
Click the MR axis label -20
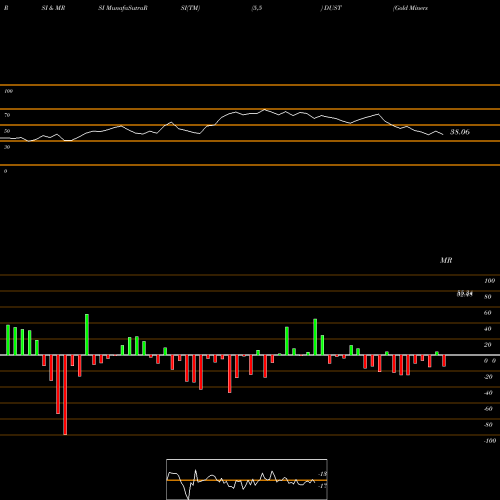488,377
